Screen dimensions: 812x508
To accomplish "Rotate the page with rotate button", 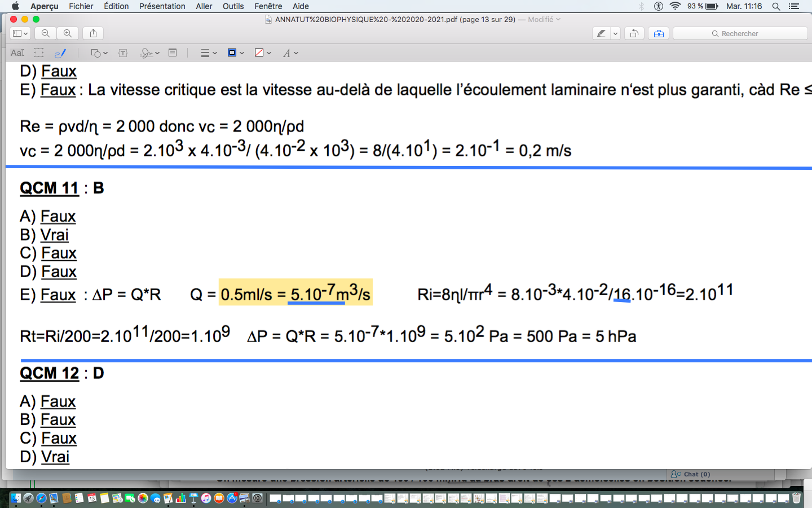I will pyautogui.click(x=634, y=33).
